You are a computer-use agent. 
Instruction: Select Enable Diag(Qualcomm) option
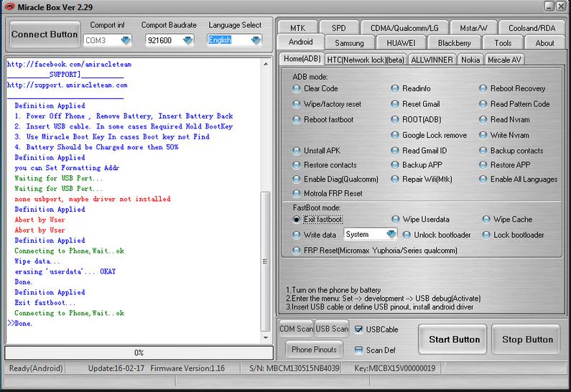tap(335, 179)
